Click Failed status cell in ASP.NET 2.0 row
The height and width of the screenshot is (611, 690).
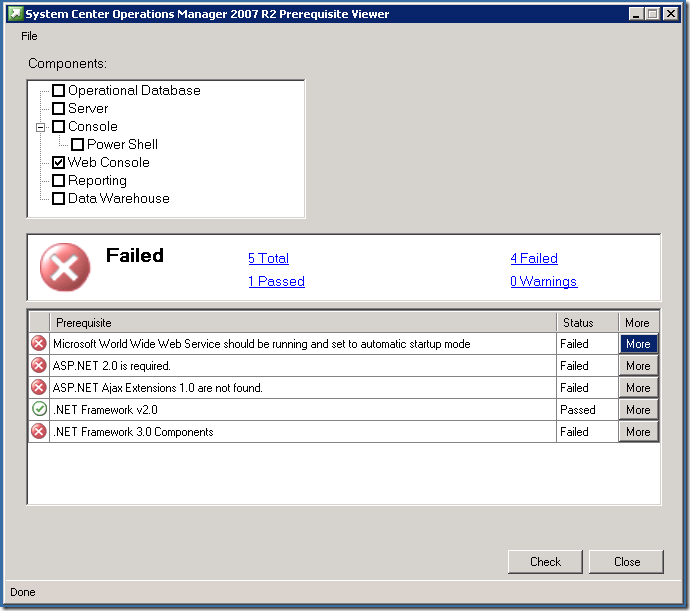coord(587,366)
